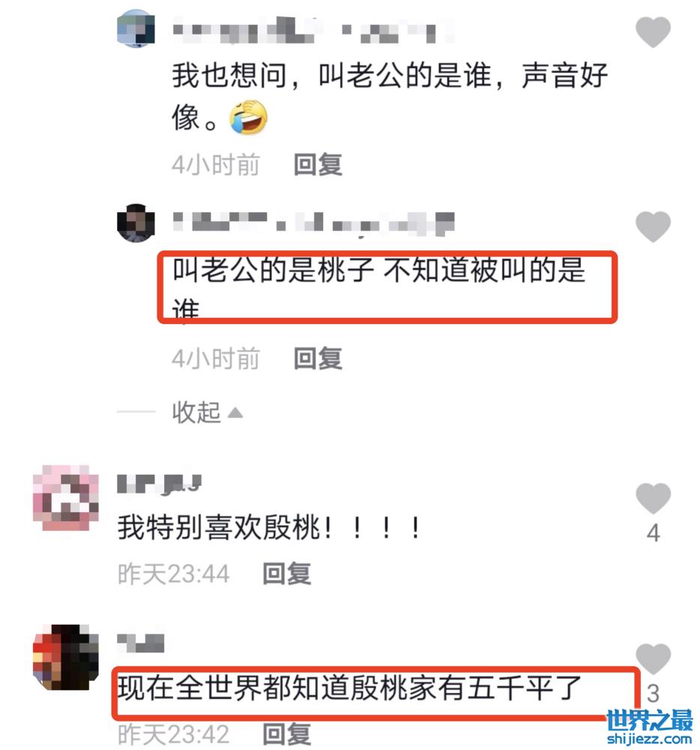Viewport: 700px width, 750px height.
Task: Click the 世界之最 shijiezz.com watermark
Action: pyautogui.click(x=649, y=727)
